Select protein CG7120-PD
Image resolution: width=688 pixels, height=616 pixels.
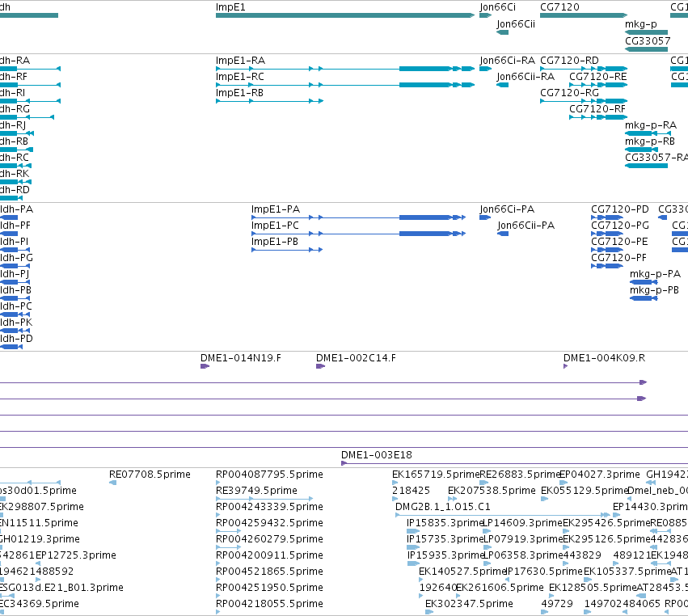coord(619,209)
